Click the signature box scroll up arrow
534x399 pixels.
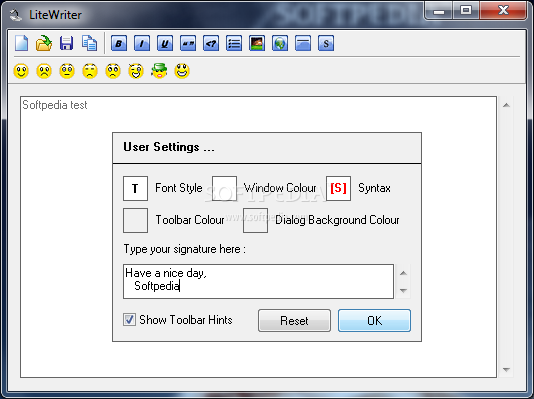click(x=403, y=273)
